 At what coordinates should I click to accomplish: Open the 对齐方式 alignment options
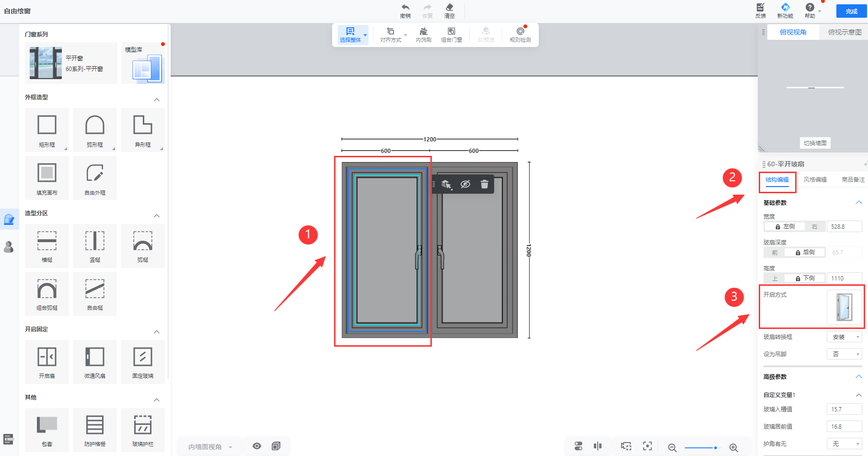[391, 35]
